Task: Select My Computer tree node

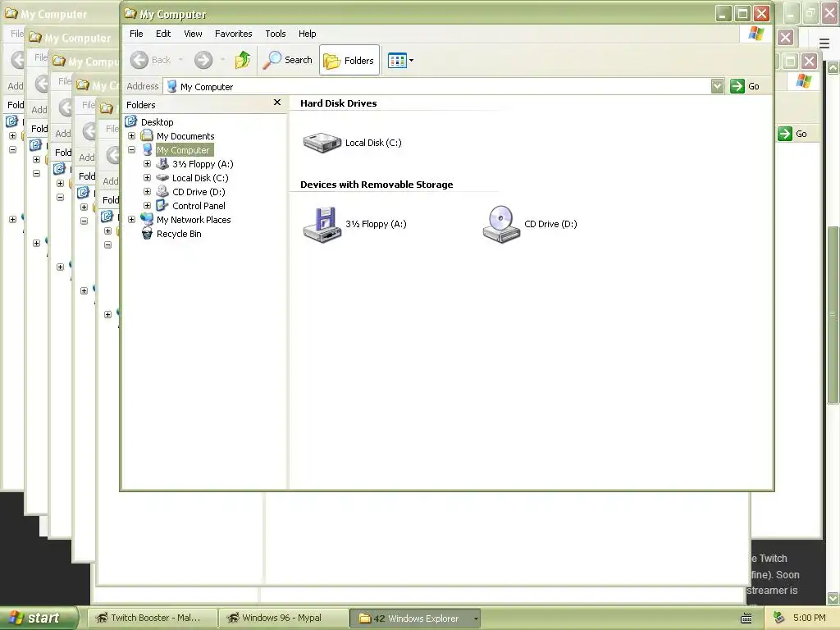Action: (x=183, y=150)
